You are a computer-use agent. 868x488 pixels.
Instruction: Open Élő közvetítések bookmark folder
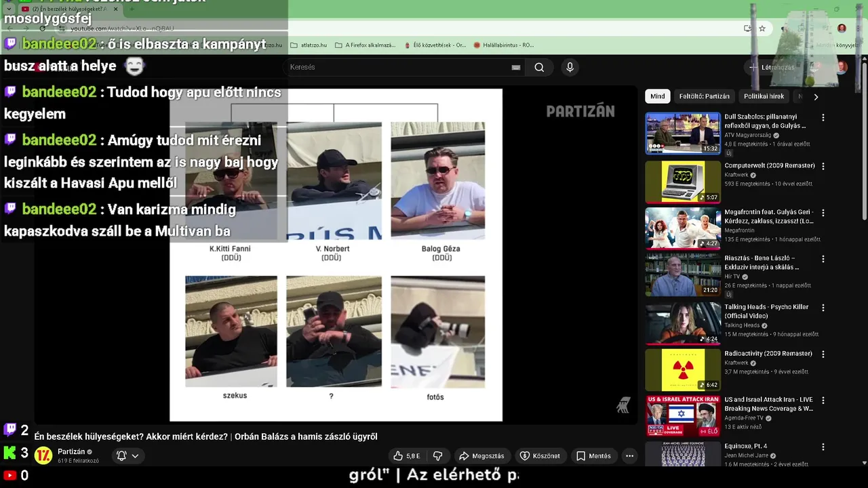435,45
